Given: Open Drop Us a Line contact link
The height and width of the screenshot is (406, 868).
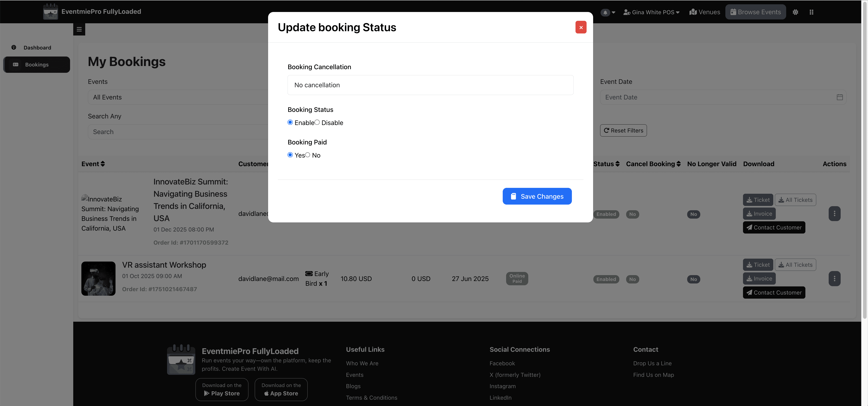Looking at the screenshot, I should point(652,363).
